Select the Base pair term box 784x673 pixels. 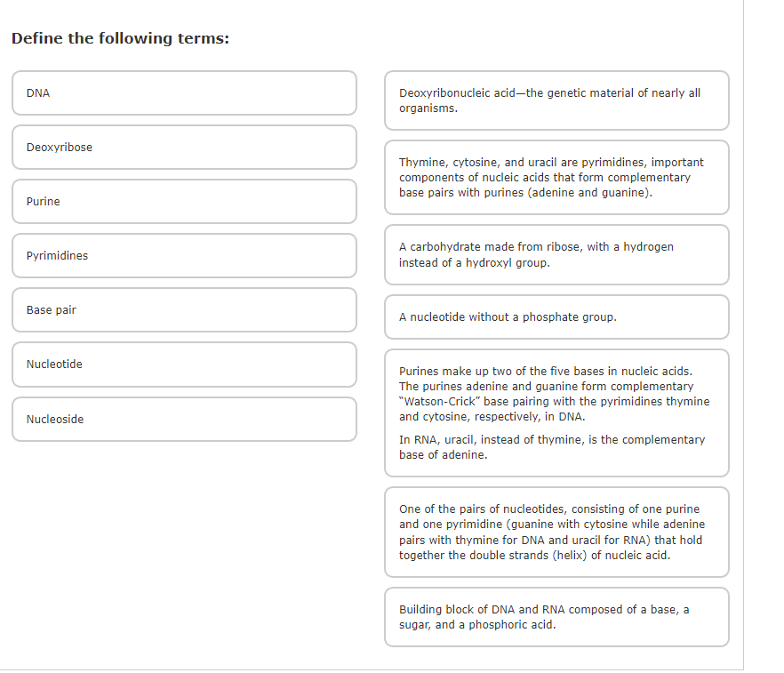184,310
